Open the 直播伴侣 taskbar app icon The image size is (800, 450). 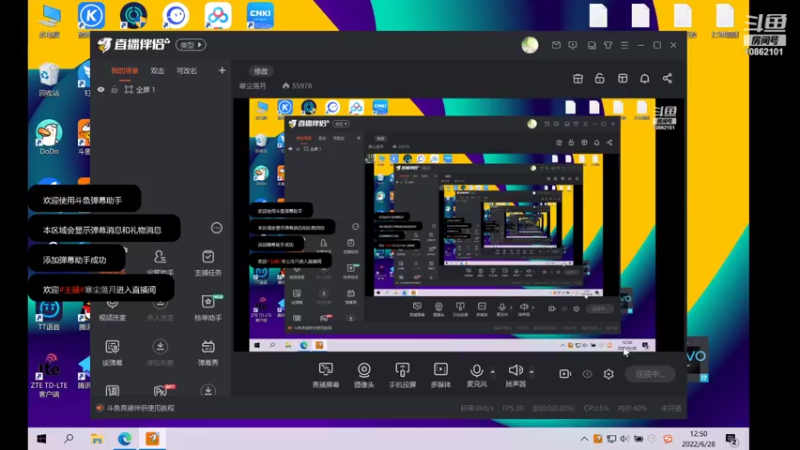click(x=152, y=439)
